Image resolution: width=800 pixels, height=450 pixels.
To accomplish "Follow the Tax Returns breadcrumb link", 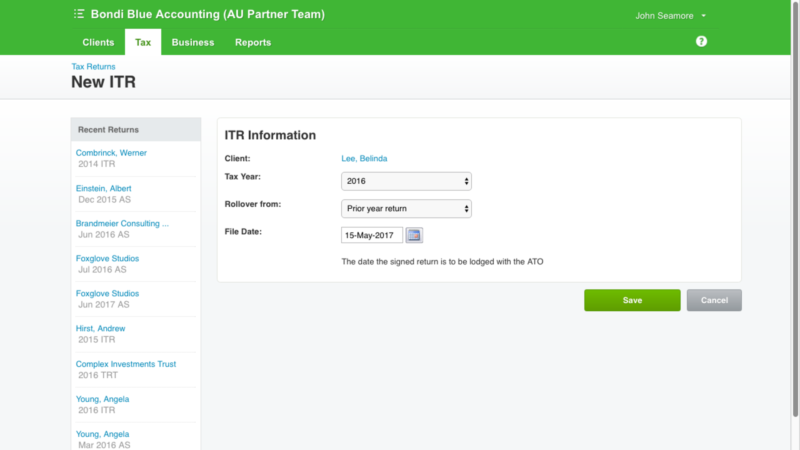I will tap(93, 67).
